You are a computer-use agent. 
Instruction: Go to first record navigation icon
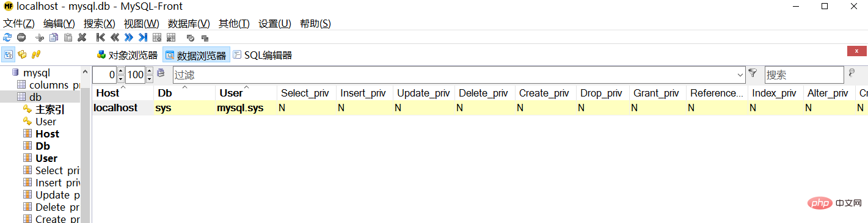(101, 37)
